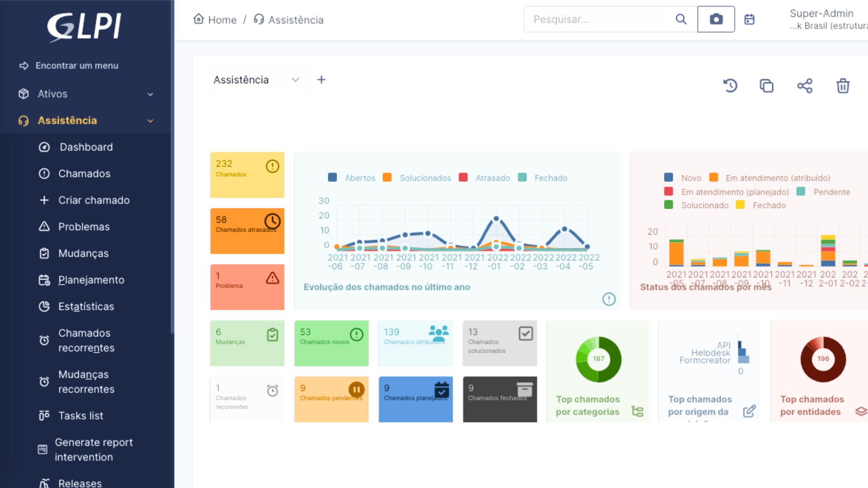Viewport: 868px width, 488px height.
Task: Click Solucionado green legend swatch
Action: 668,205
